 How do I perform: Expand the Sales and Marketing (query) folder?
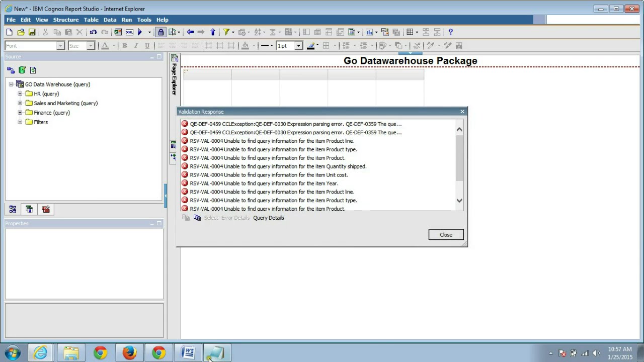coord(20,103)
